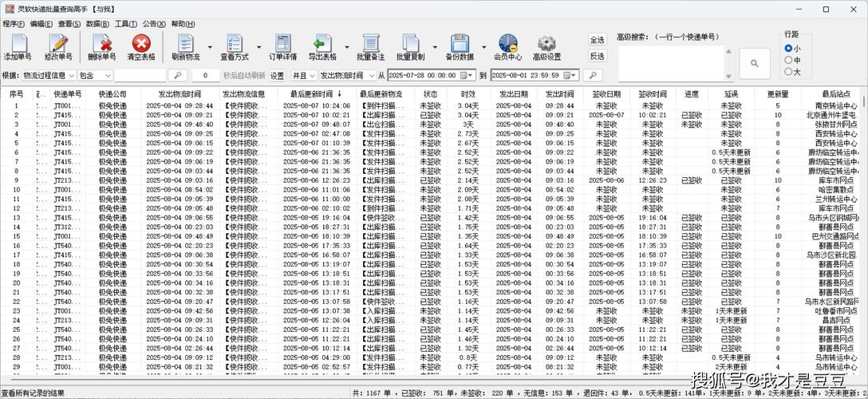Select the cell 哈密集散点
This screenshot has width=868, height=399.
[x=836, y=190]
